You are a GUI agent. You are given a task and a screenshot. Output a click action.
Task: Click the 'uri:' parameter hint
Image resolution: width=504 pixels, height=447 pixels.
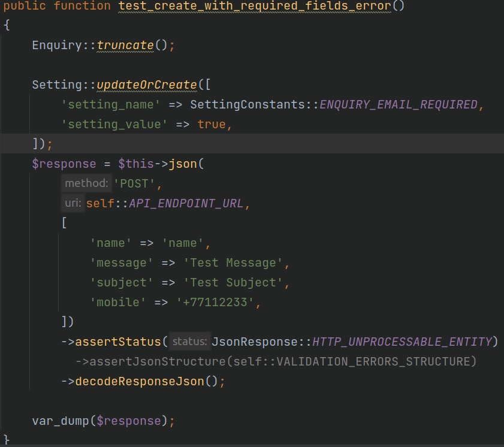pyautogui.click(x=73, y=203)
